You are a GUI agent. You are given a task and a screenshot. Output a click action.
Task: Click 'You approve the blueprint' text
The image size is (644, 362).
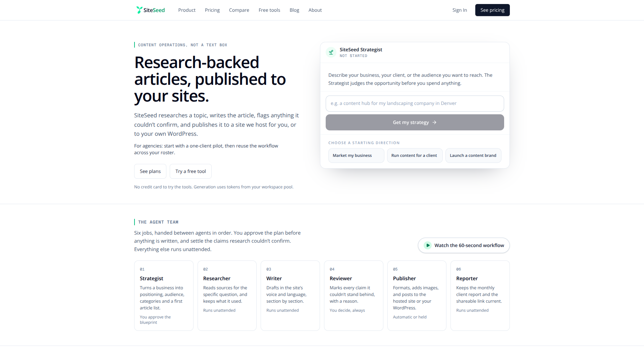[155, 320]
